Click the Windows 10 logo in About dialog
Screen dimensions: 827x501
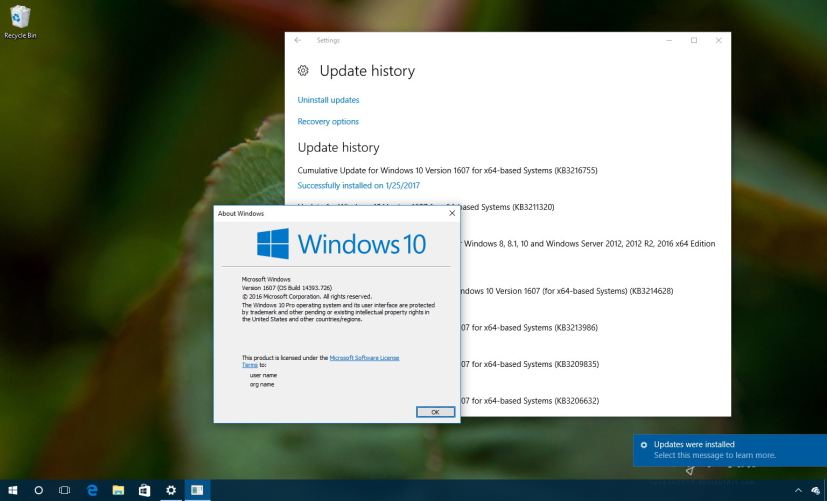[x=341, y=244]
